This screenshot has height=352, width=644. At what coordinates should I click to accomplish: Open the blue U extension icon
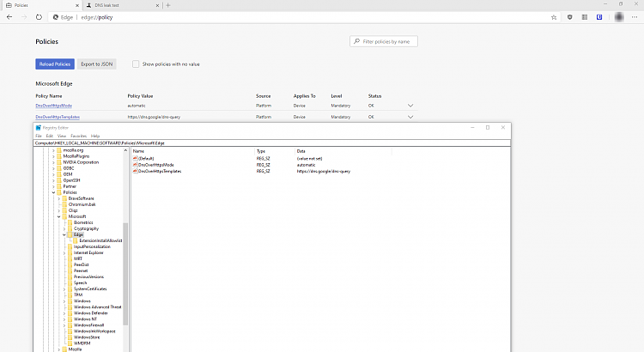[599, 17]
